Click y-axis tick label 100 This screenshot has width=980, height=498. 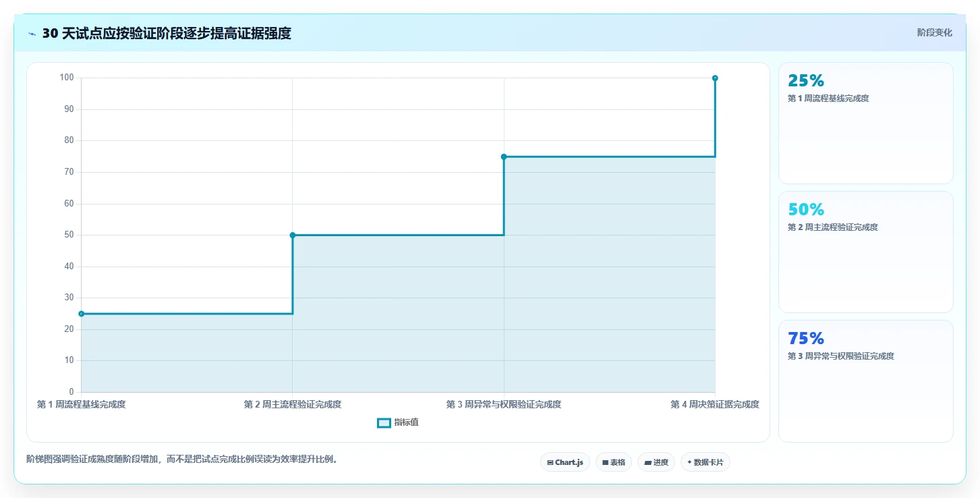point(66,78)
